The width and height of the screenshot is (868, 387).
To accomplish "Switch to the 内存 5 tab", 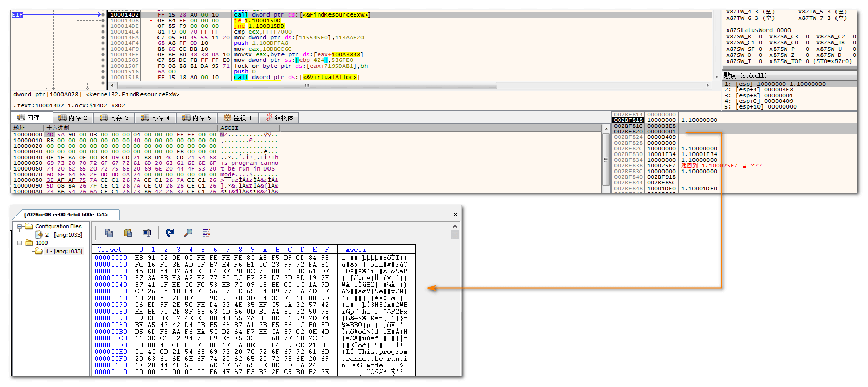I will tap(197, 118).
